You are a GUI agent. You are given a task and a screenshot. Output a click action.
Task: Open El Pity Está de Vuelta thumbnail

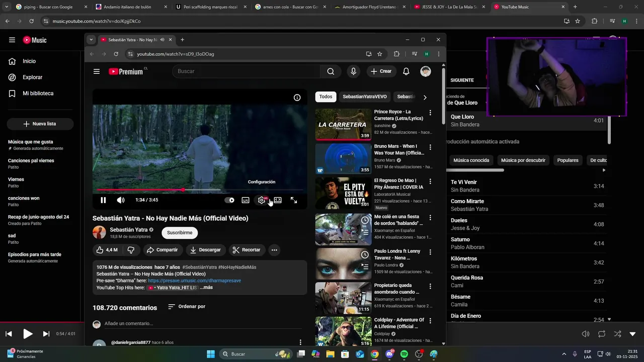point(343,193)
